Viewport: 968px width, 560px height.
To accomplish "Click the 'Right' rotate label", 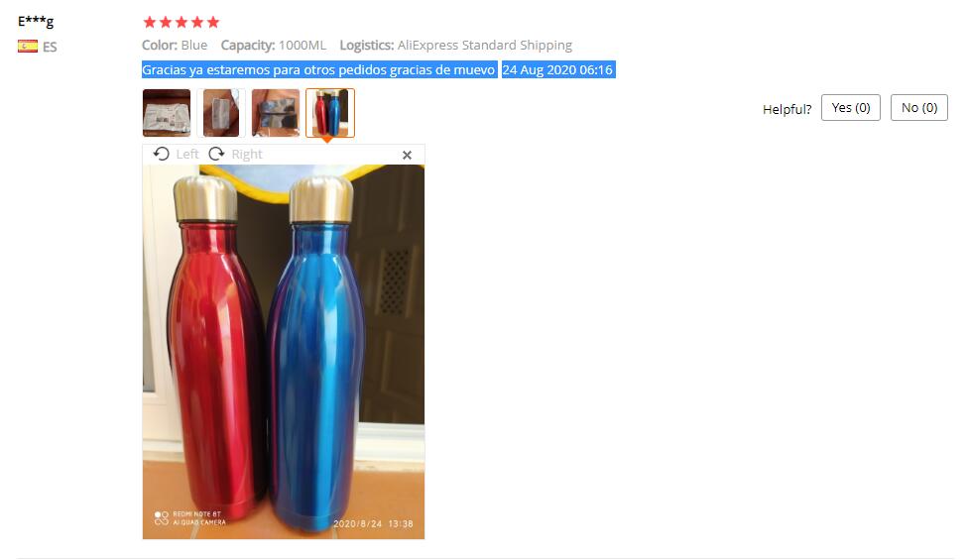I will (247, 155).
